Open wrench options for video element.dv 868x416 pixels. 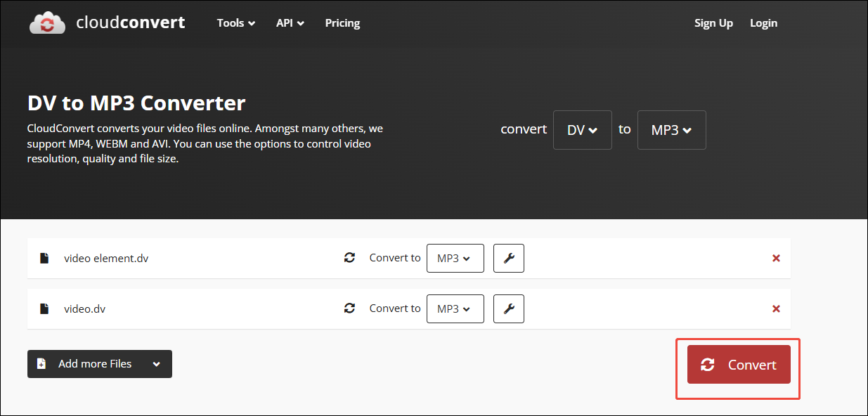click(509, 258)
